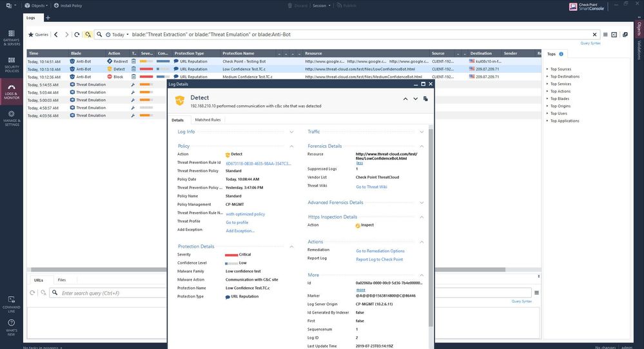Open the Query Syntax link under the top search
Screen dimensions: 644x349
click(590, 43)
